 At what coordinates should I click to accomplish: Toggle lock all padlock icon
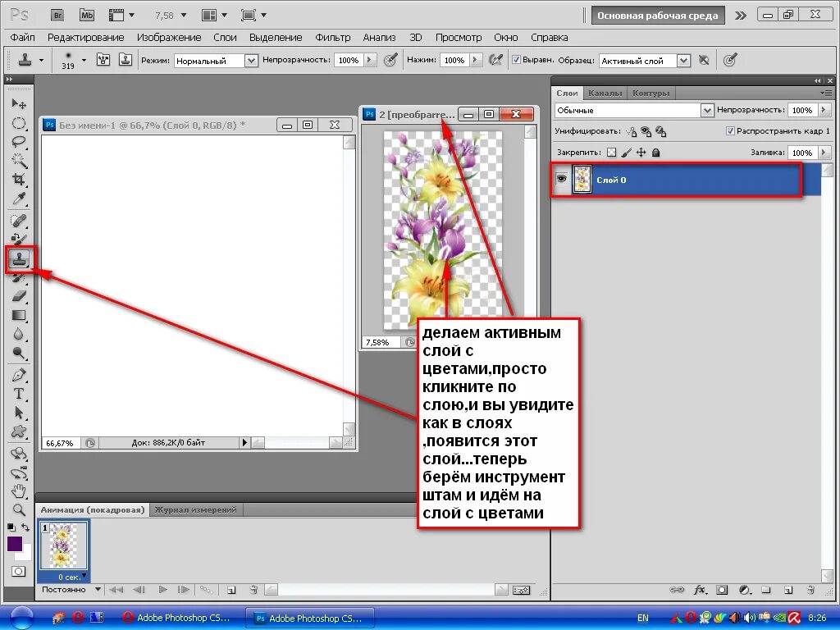(x=655, y=153)
